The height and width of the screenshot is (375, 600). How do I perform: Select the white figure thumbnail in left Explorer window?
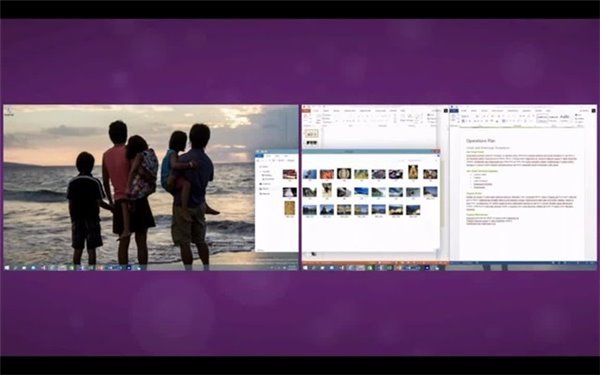(290, 192)
